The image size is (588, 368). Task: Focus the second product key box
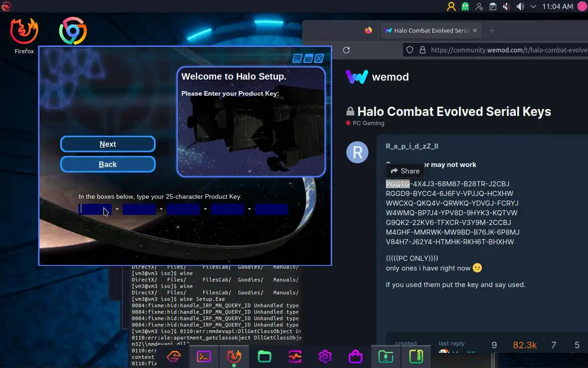[139, 209]
